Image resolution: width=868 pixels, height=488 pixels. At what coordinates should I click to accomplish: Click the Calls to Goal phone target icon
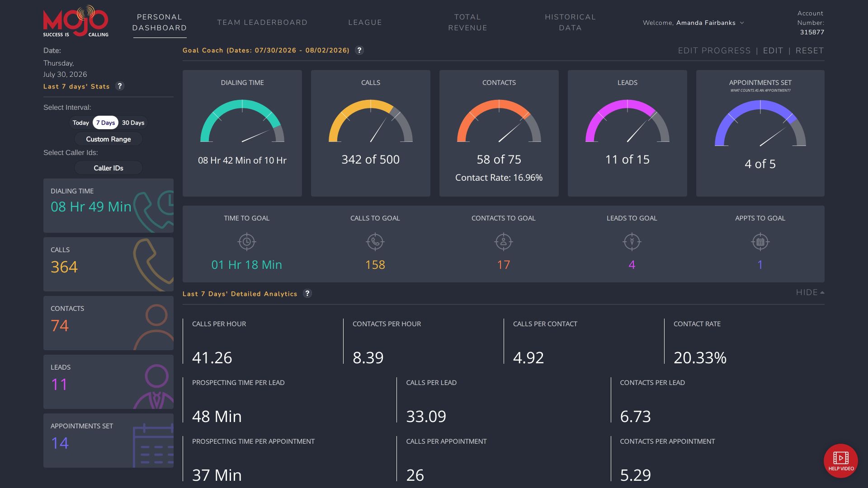tap(375, 242)
